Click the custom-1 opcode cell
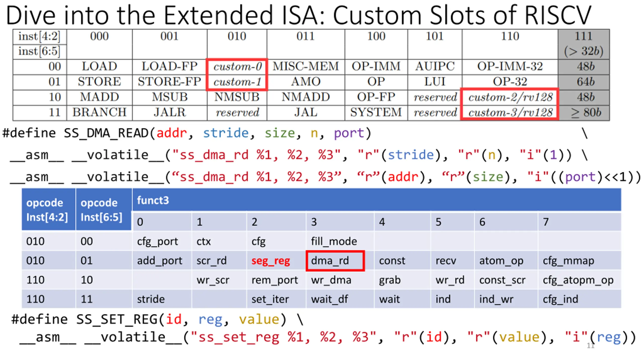The height and width of the screenshot is (362, 644). [x=237, y=82]
